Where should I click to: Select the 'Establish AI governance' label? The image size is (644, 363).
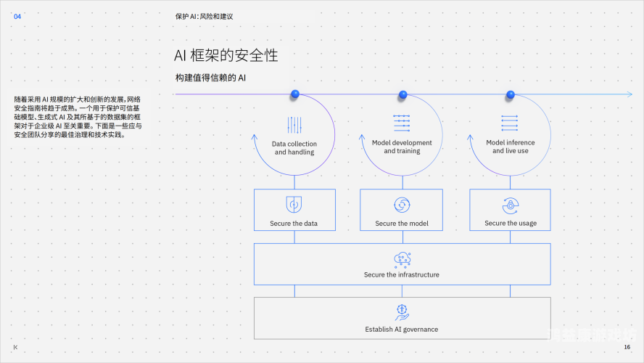[402, 330]
